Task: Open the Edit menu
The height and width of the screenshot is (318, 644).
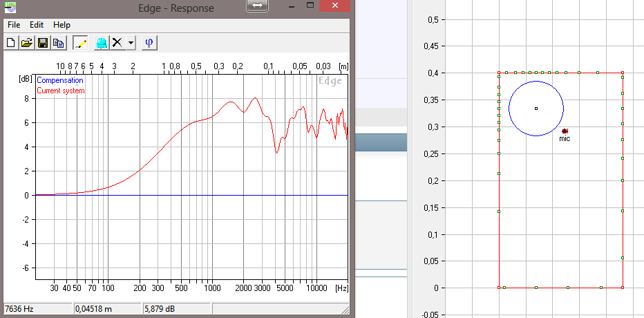Action: [x=37, y=25]
